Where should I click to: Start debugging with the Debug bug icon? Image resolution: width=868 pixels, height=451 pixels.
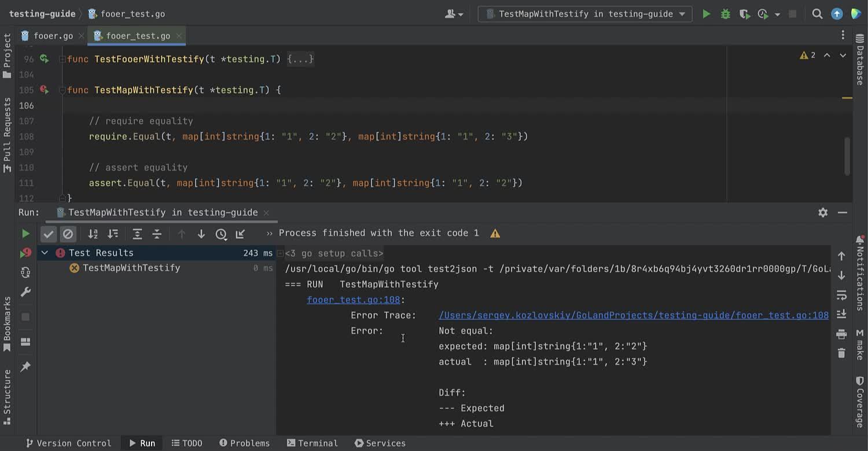tap(725, 14)
